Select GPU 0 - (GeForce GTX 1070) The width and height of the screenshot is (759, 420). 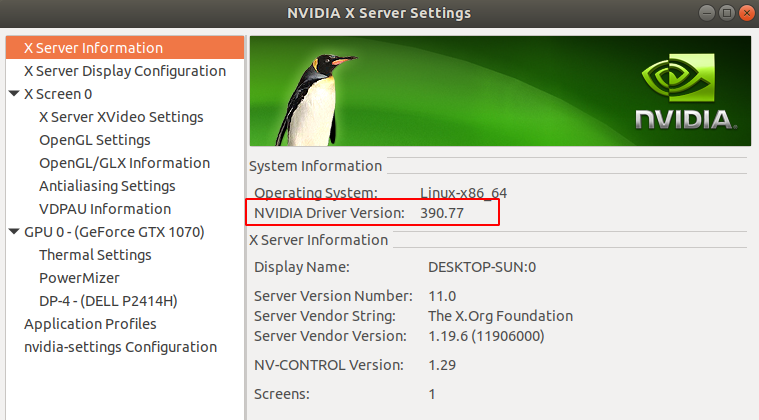point(114,232)
